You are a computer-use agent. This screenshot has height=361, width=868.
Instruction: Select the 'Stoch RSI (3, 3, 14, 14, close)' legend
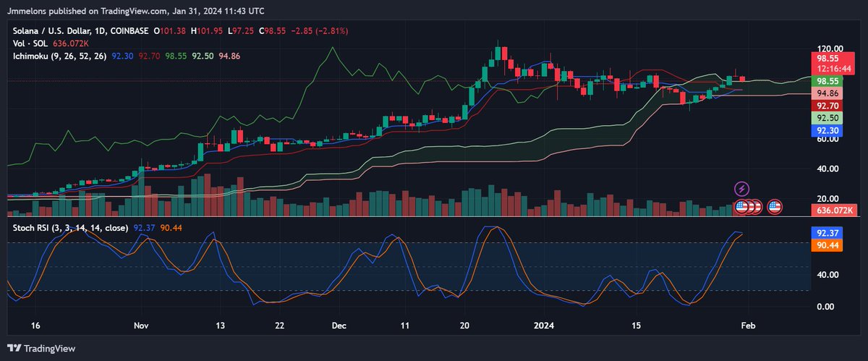coord(71,228)
